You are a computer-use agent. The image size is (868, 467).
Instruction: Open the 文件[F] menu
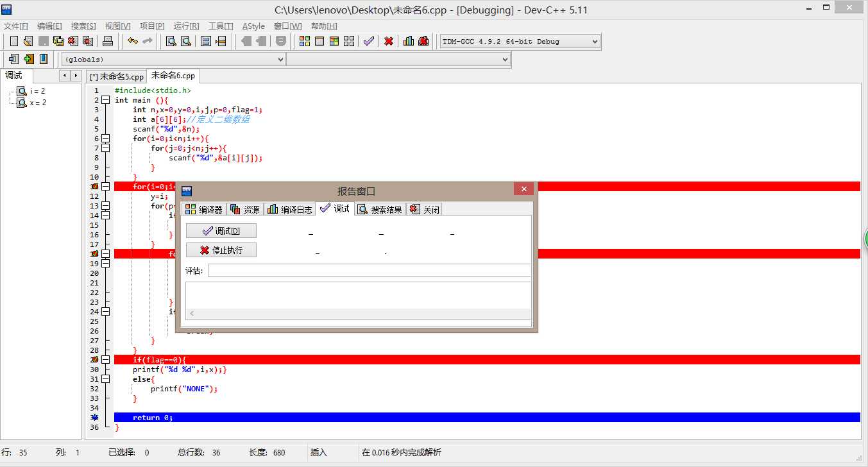[16, 26]
